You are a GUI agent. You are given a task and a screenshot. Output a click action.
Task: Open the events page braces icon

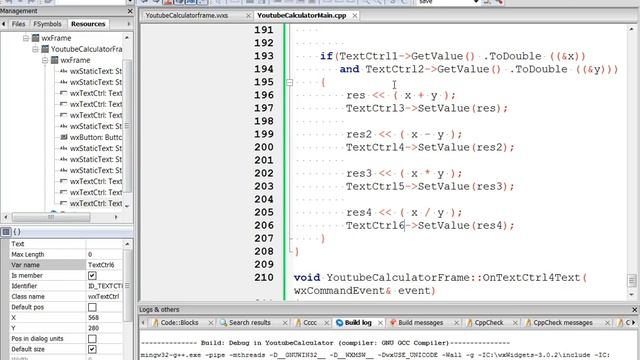[x=17, y=232]
